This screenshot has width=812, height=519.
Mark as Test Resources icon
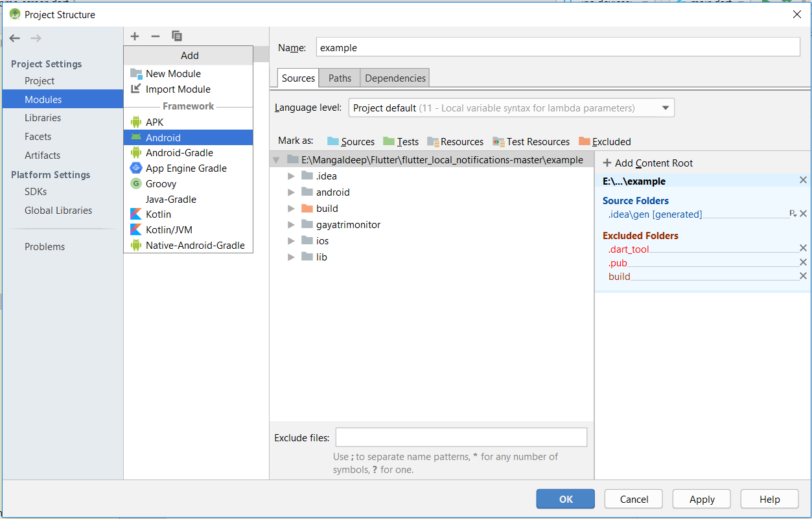click(498, 141)
